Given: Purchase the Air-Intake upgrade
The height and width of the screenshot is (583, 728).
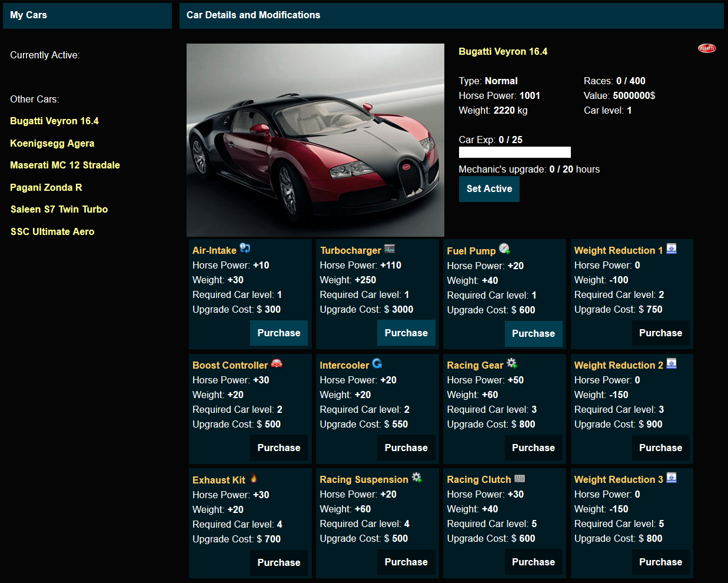Looking at the screenshot, I should pyautogui.click(x=279, y=333).
